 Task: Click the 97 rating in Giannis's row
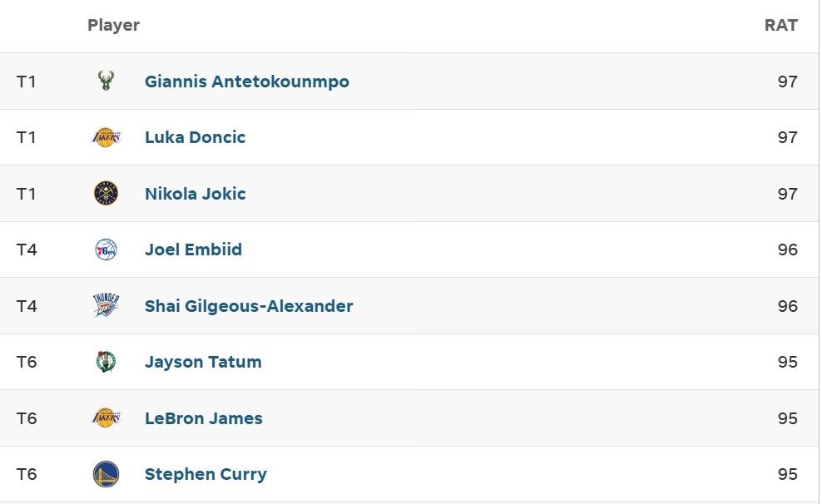pyautogui.click(x=787, y=82)
